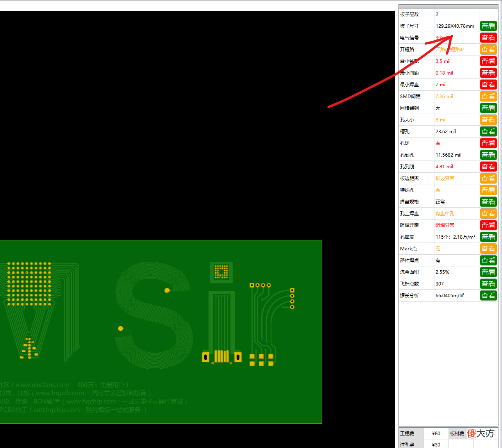View 最小焊盘 7 mil details

[x=488, y=85]
